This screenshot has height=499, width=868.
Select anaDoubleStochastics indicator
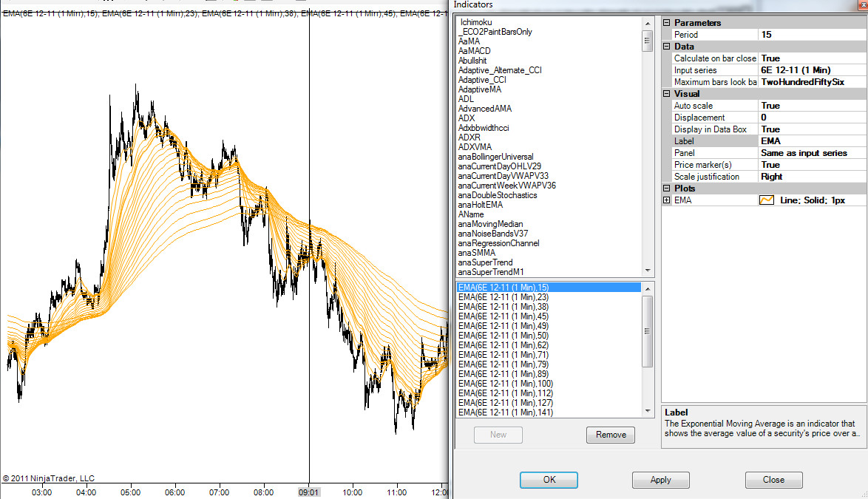click(x=498, y=195)
